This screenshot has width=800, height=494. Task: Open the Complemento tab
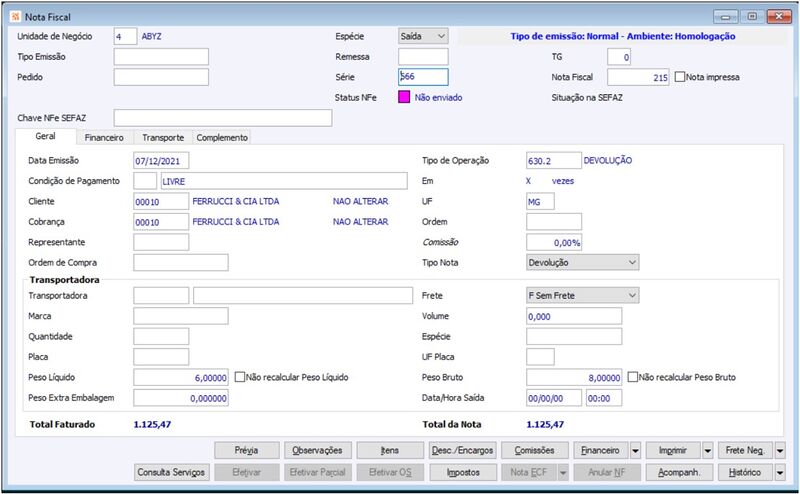(x=222, y=138)
